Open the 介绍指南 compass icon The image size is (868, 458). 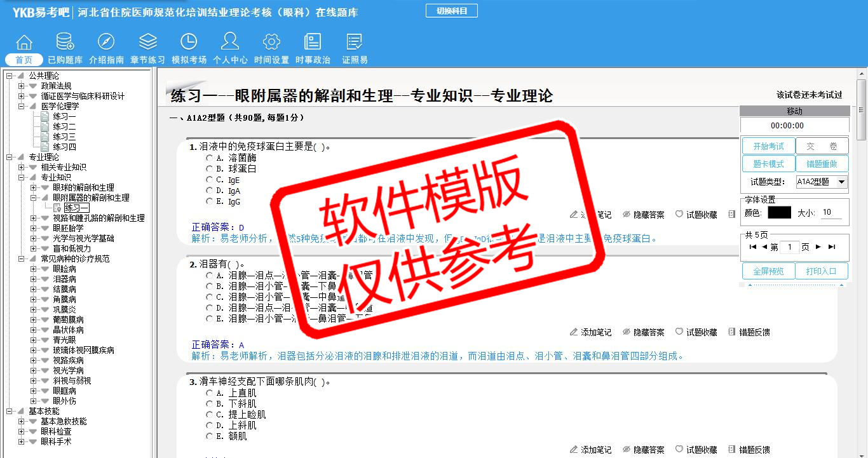(106, 42)
